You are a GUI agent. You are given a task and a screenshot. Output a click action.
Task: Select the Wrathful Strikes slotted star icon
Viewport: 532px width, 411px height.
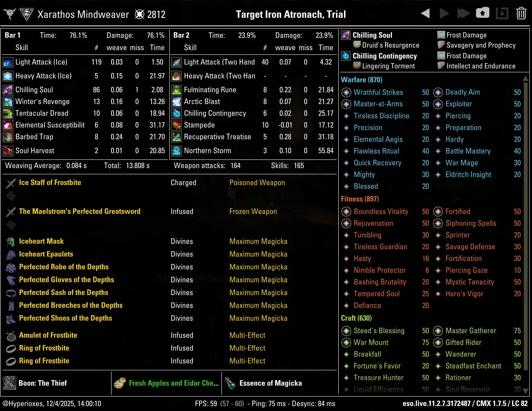[x=346, y=92]
